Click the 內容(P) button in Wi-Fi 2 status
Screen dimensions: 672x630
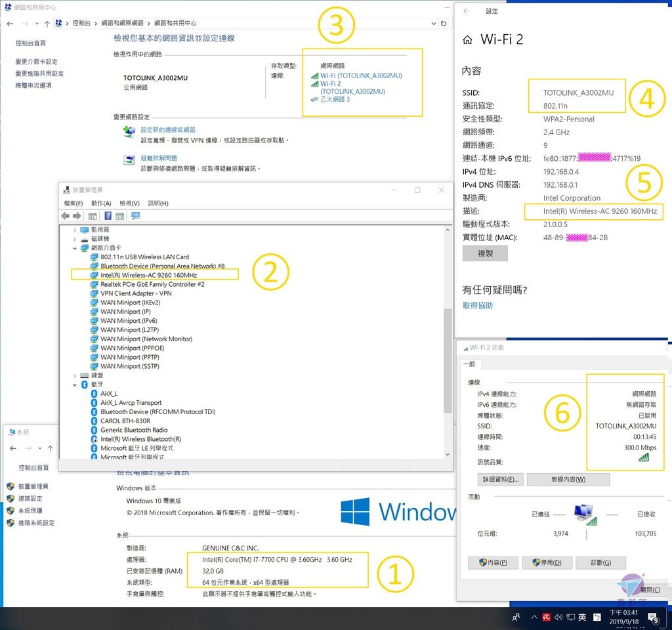[x=493, y=562]
